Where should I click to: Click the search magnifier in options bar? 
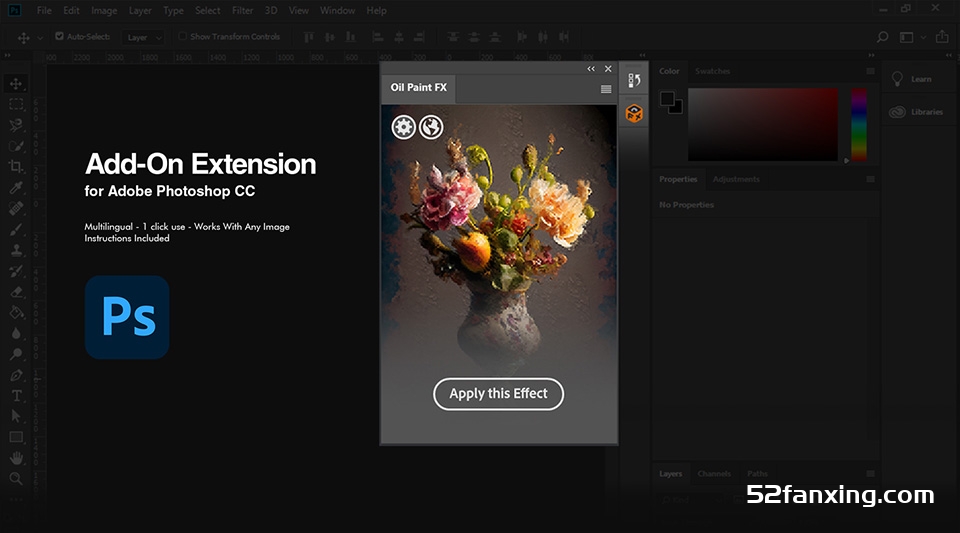coord(882,37)
